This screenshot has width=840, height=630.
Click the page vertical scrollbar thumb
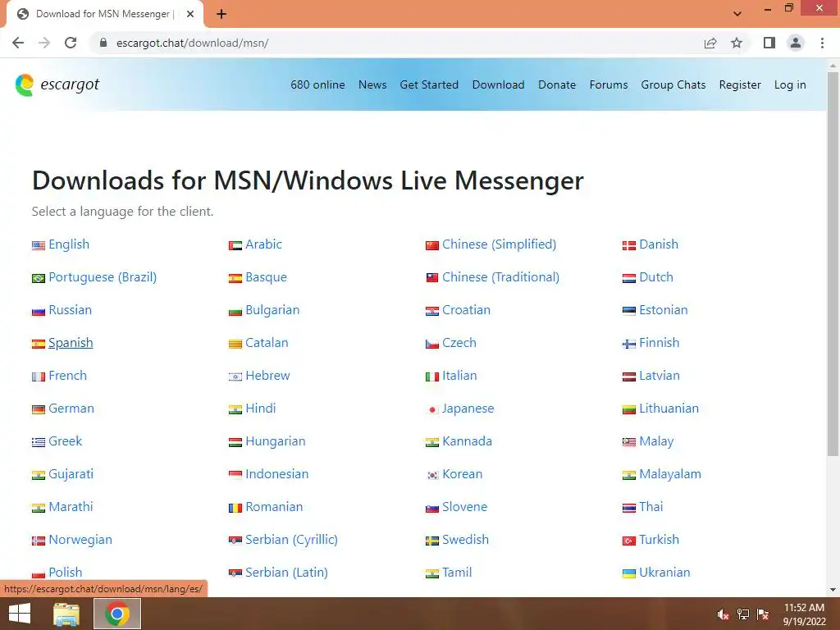point(833,264)
